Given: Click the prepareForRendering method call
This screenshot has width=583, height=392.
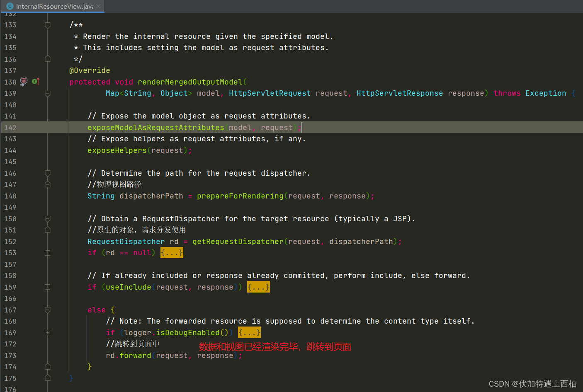Looking at the screenshot, I should click(240, 196).
